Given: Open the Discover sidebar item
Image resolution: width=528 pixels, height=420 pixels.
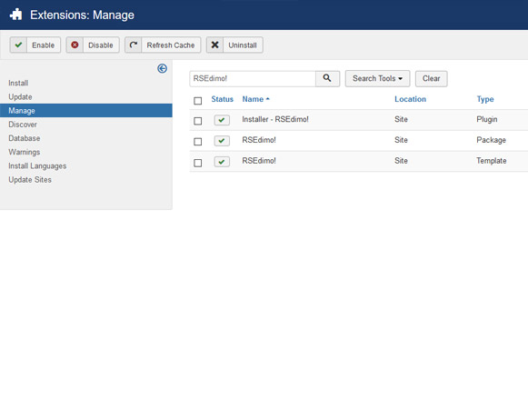Looking at the screenshot, I should tap(23, 125).
